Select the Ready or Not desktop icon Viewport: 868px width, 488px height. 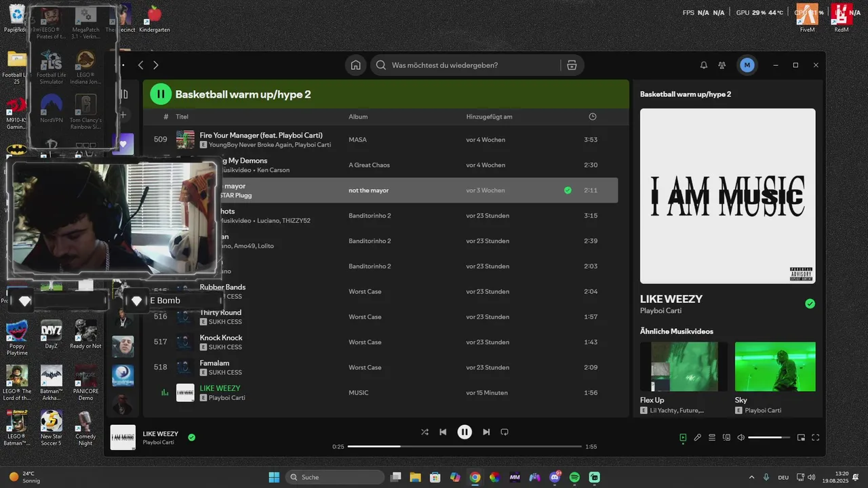point(85,335)
